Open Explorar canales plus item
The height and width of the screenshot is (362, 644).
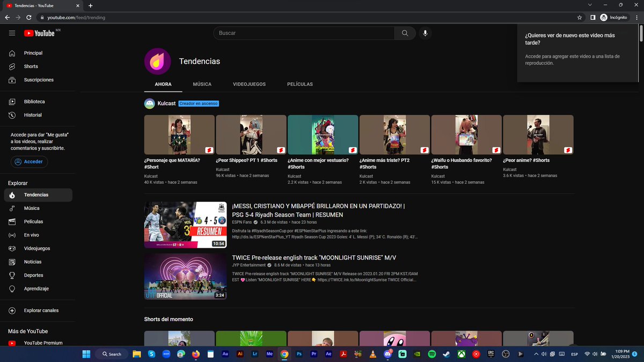pyautogui.click(x=37, y=311)
